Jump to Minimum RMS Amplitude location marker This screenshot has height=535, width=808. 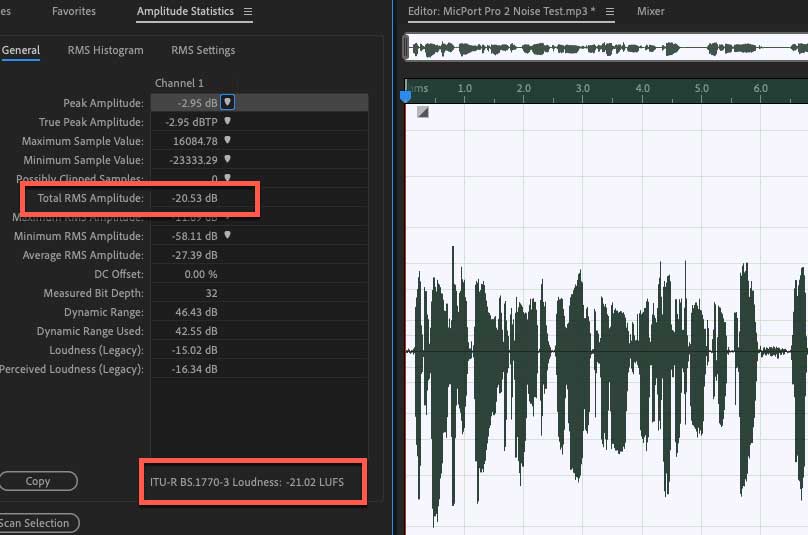click(227, 235)
